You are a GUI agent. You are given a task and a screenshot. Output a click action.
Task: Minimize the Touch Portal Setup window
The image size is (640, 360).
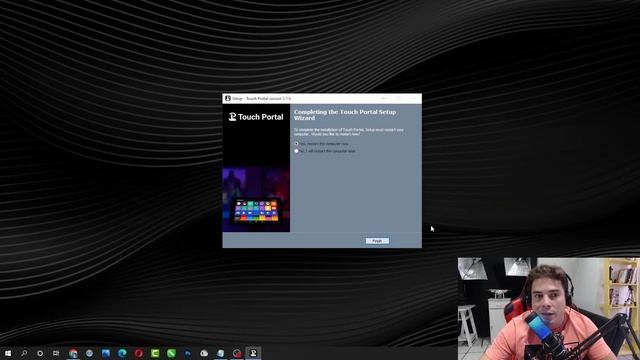[x=384, y=98]
